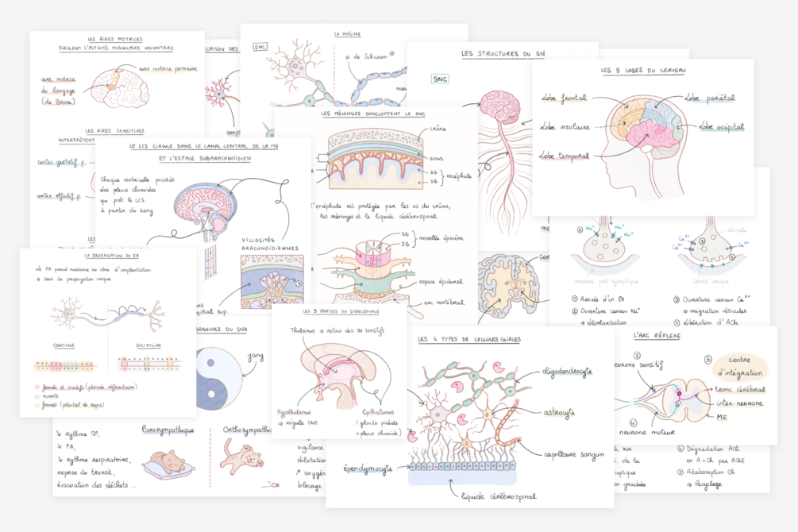Screen dimensions: 798x532
Task: Click the 'Hypothalamus' label
Action: 294,412
